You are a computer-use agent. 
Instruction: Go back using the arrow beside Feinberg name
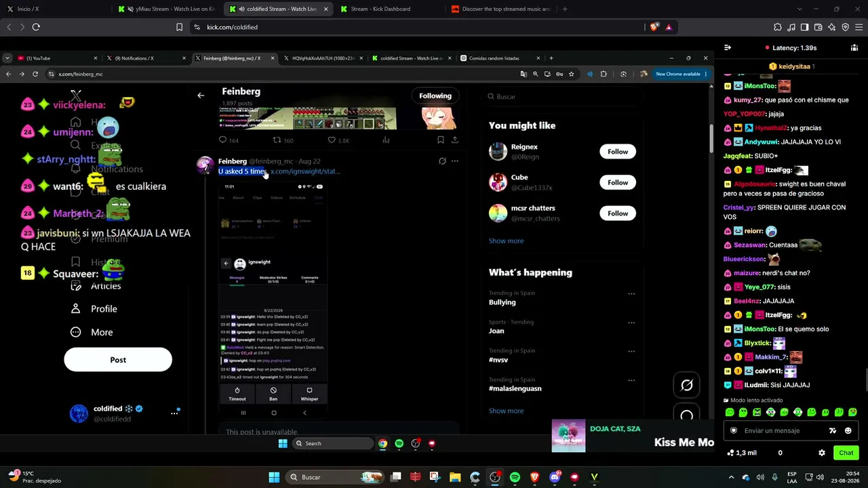pos(201,96)
